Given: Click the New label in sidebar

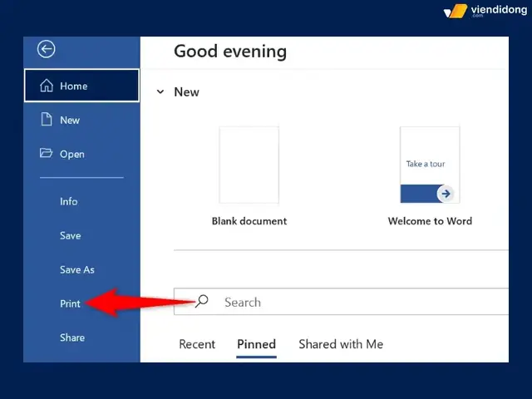Looking at the screenshot, I should [x=70, y=120].
